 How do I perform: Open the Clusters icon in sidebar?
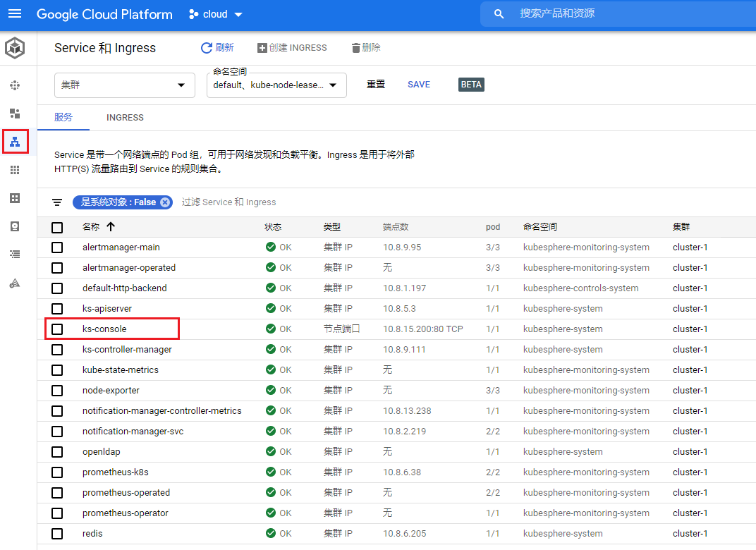pyautogui.click(x=15, y=85)
